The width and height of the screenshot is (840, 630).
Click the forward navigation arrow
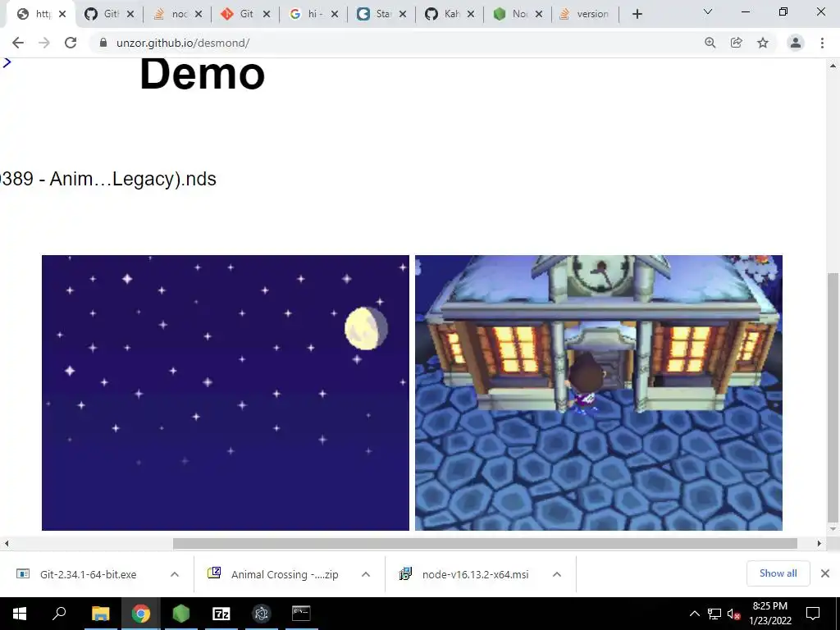tap(44, 43)
